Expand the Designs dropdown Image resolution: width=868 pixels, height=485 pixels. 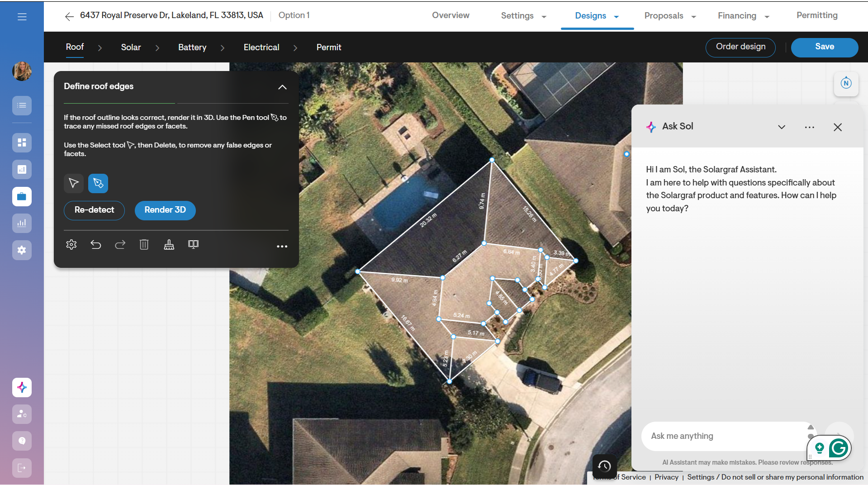click(x=616, y=17)
